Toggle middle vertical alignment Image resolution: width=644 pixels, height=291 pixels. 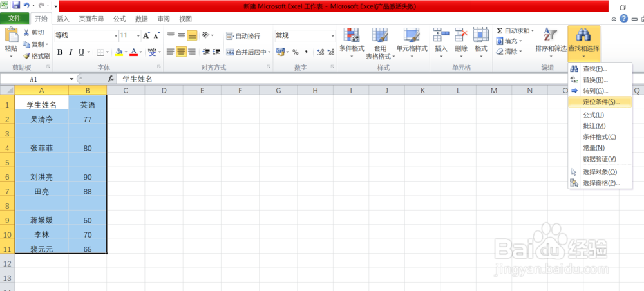(181, 35)
